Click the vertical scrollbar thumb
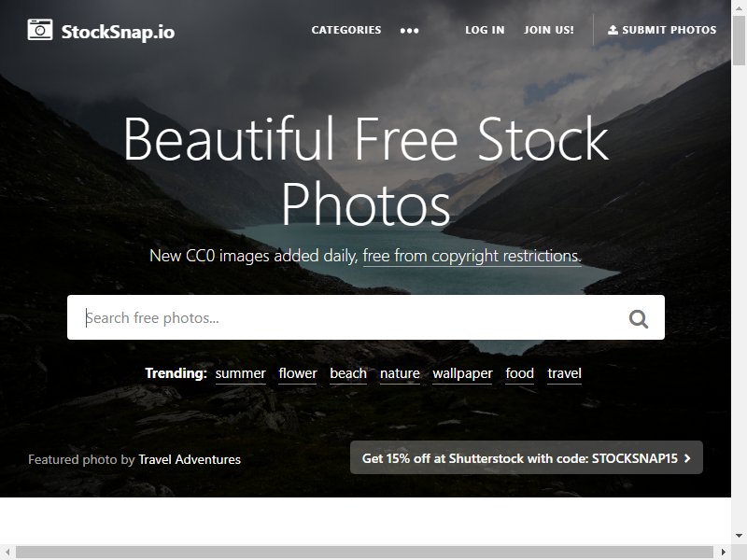 (739, 41)
